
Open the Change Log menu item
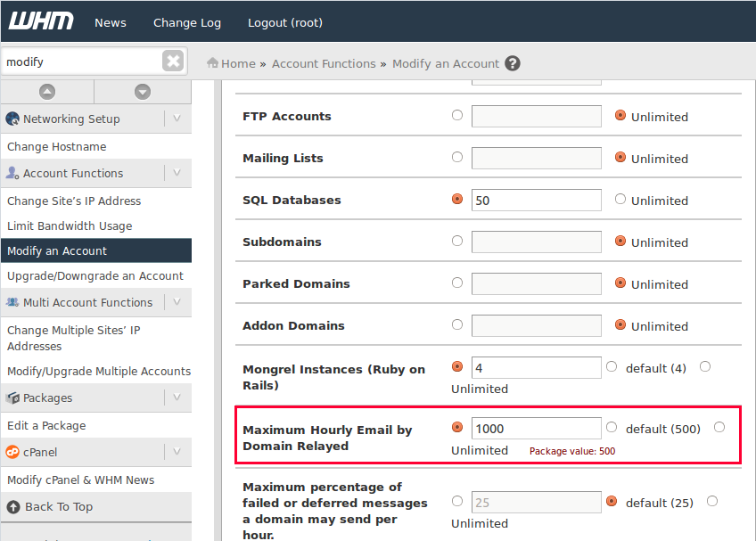coord(187,22)
